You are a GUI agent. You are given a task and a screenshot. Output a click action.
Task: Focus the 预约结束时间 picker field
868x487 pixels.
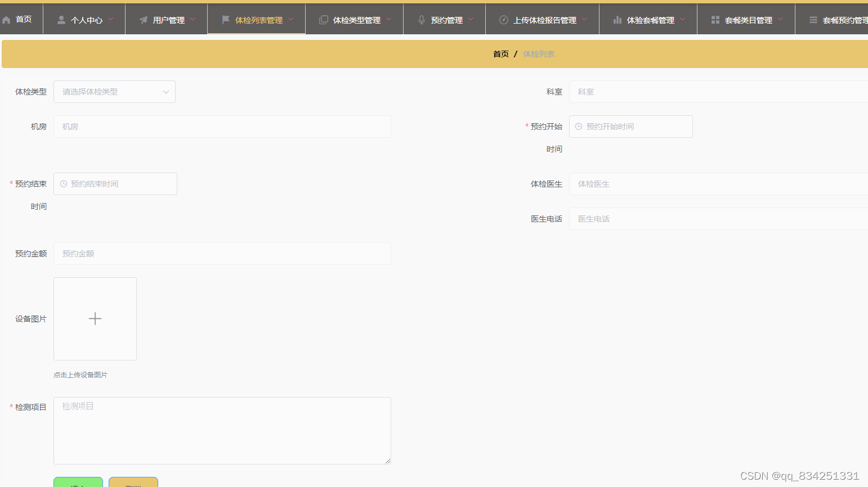[115, 184]
